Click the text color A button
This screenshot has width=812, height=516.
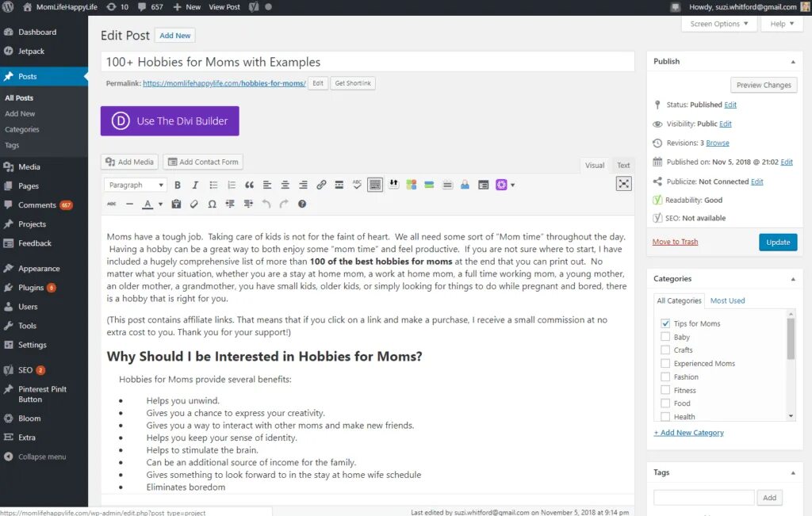coord(147,204)
